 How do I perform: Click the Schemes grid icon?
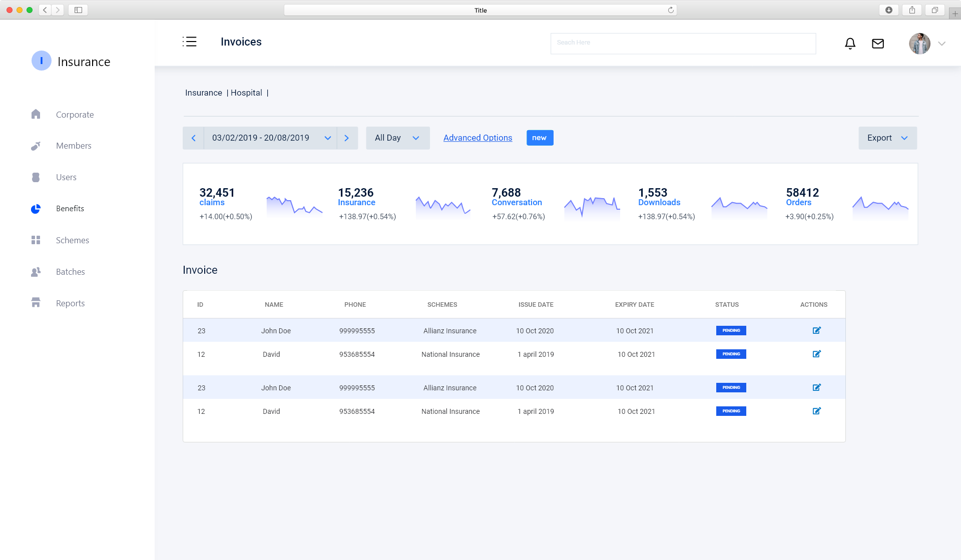pos(36,240)
